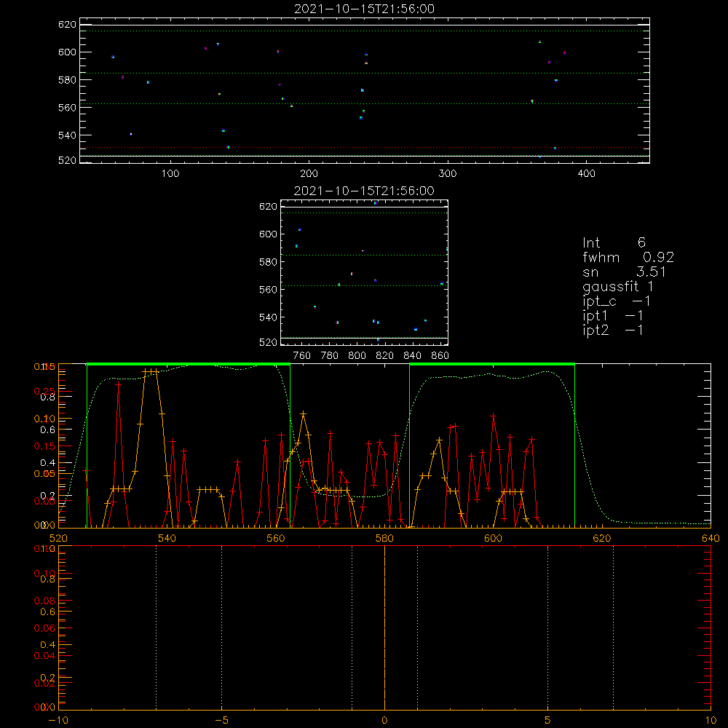
Task: Click x-axis label 860 on middle plot
Action: click(440, 356)
